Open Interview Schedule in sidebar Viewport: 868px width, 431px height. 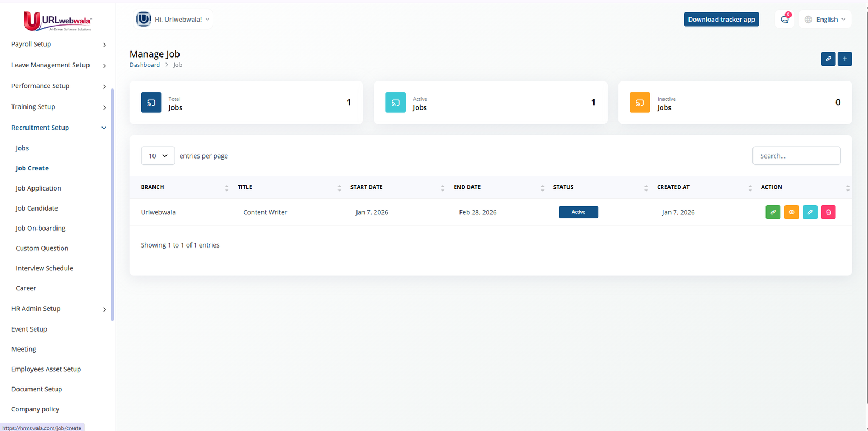click(x=44, y=269)
